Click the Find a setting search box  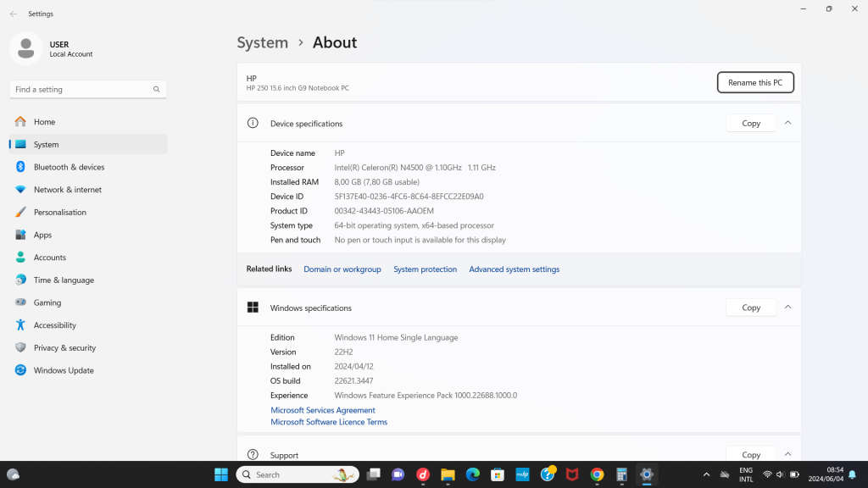coord(87,89)
